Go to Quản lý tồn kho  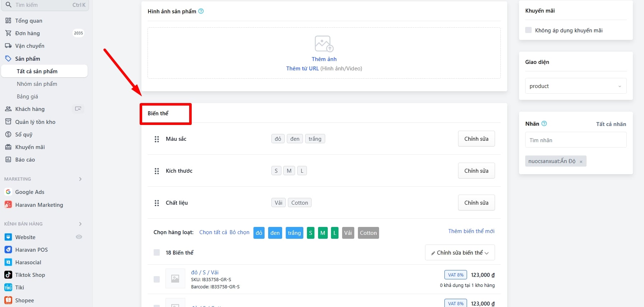click(35, 122)
